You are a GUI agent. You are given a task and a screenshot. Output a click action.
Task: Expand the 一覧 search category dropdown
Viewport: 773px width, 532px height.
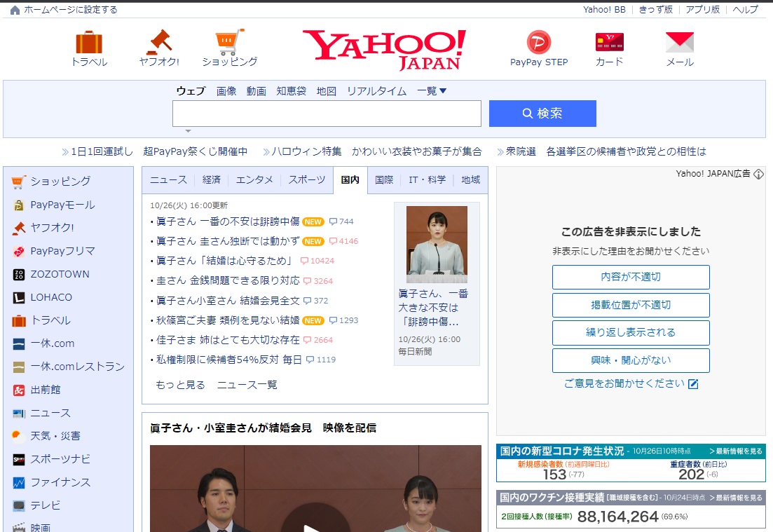432,90
